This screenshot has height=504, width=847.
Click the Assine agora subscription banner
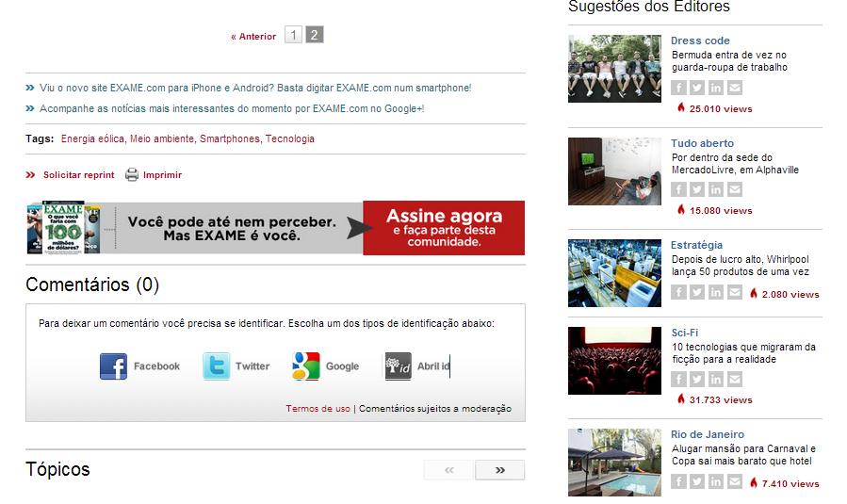(x=443, y=228)
